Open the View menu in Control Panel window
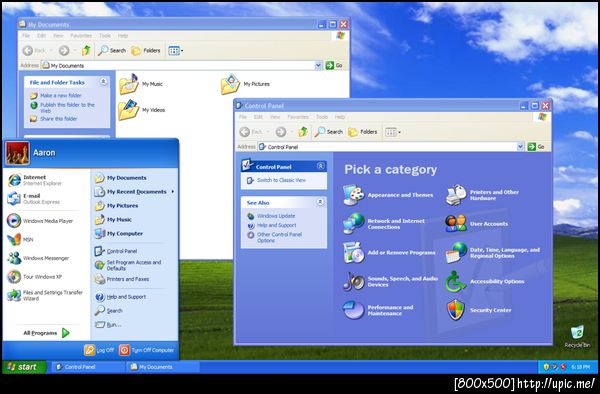The width and height of the screenshot is (600, 394). [275, 117]
